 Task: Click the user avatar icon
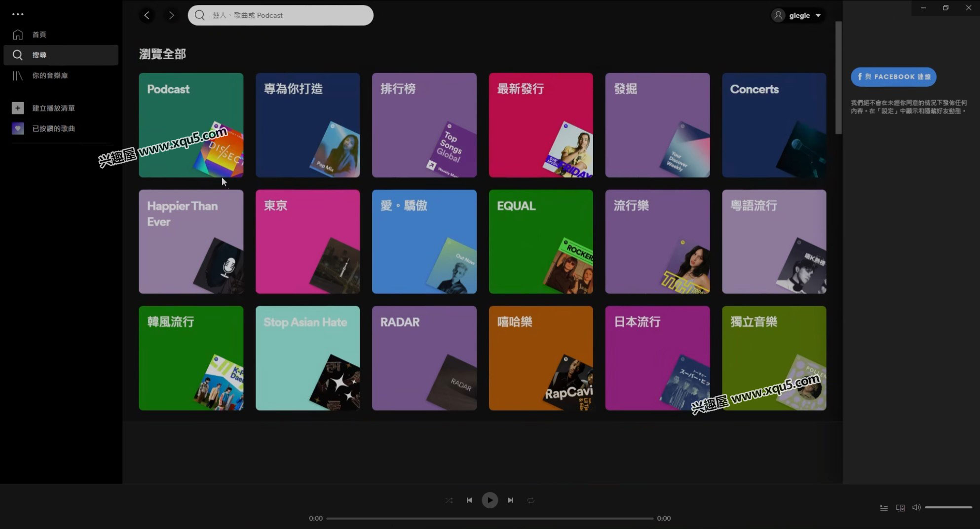(x=778, y=15)
